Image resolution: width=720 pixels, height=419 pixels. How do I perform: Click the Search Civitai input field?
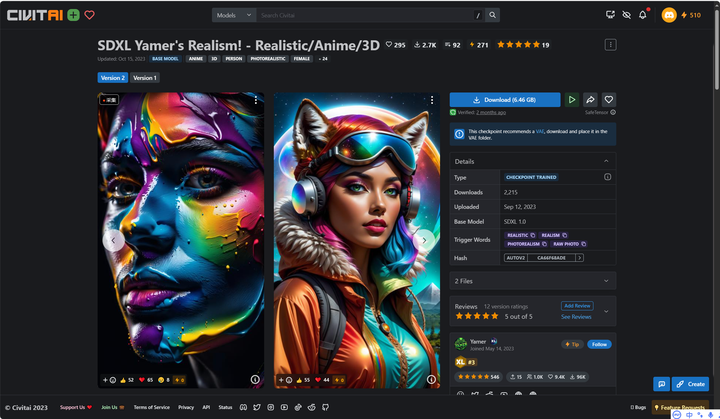click(x=365, y=15)
